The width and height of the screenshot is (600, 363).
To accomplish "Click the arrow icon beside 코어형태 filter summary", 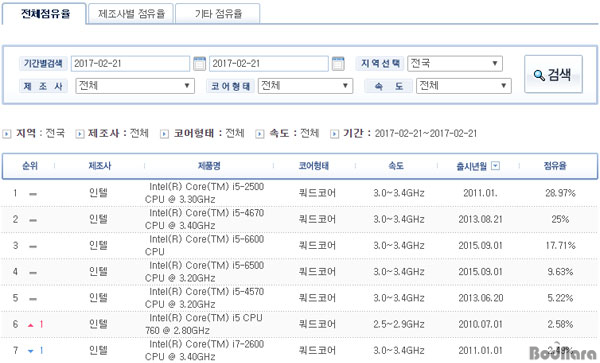I will click(164, 134).
